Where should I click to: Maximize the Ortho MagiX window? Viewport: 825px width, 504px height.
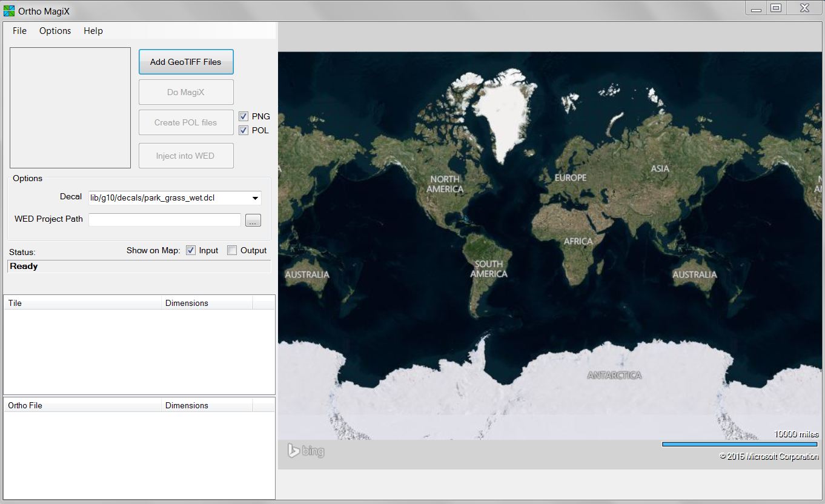point(776,8)
